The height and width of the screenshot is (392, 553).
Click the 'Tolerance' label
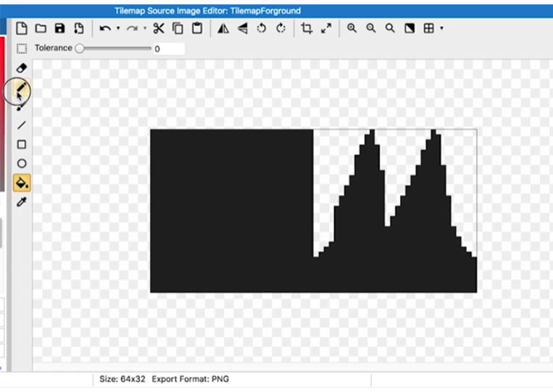pyautogui.click(x=53, y=48)
